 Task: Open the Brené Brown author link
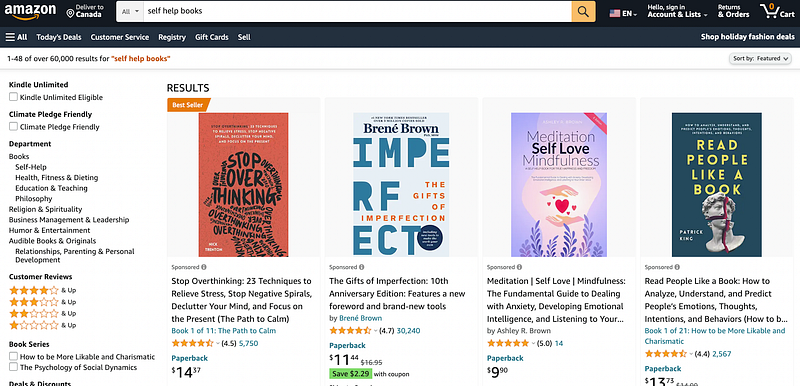pyautogui.click(x=360, y=318)
